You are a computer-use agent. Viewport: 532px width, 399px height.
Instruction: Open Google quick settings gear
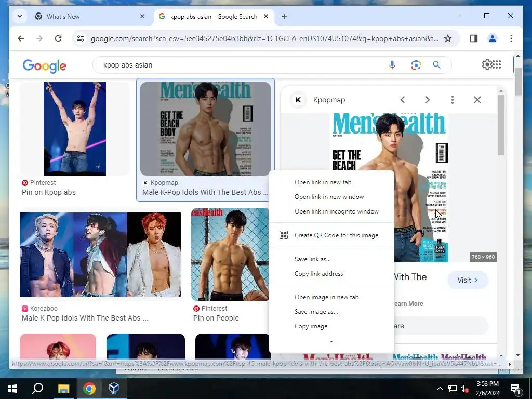[487, 64]
